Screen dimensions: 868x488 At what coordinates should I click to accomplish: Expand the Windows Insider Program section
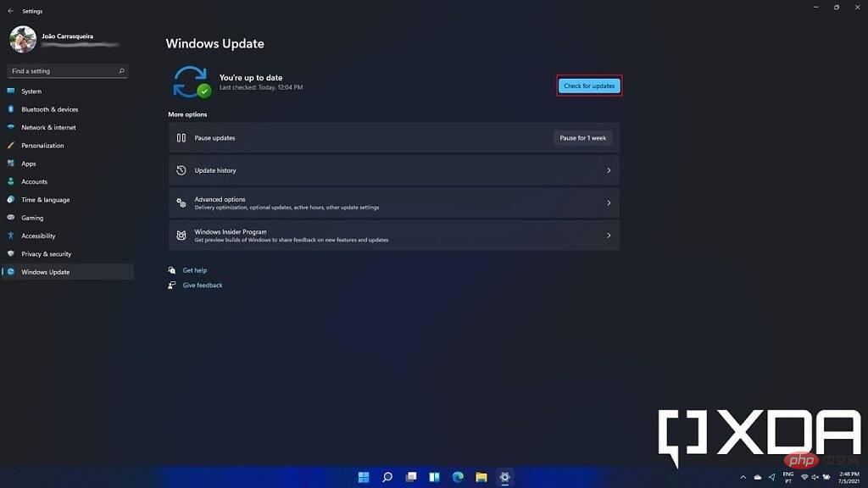tap(392, 235)
